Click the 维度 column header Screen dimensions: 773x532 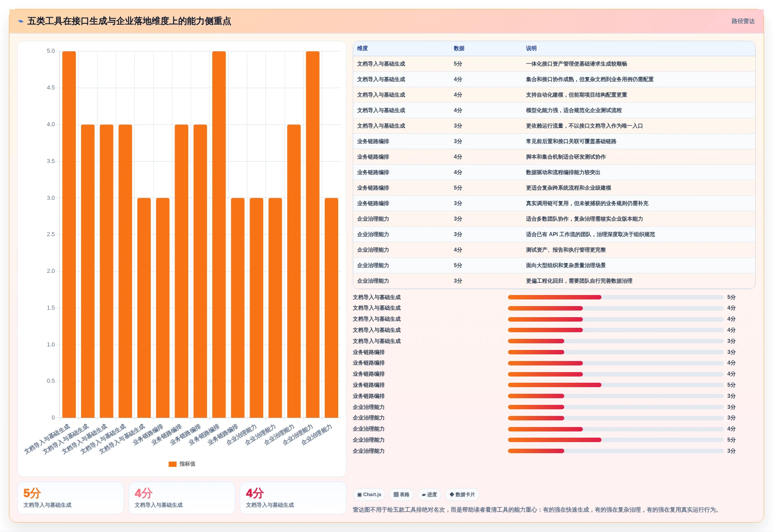(363, 49)
